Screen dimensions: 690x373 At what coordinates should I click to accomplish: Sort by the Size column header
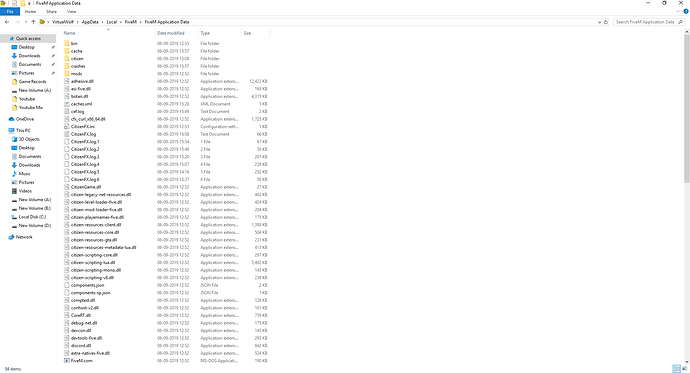[247, 33]
